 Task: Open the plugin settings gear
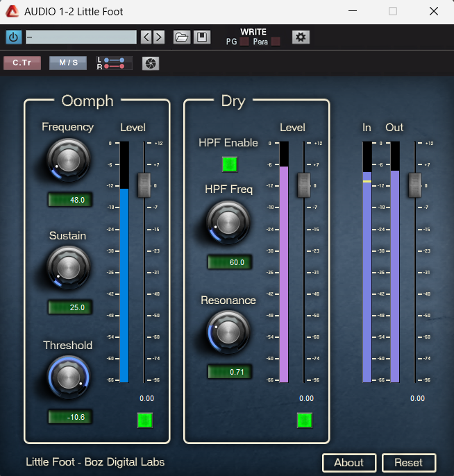pyautogui.click(x=301, y=37)
